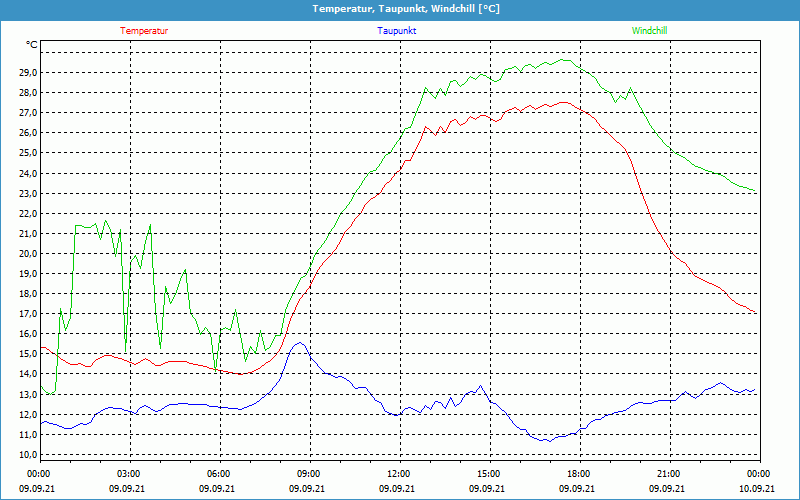Click the 26,0 y-axis value
Screen dimensions: 800x500
click(x=29, y=133)
